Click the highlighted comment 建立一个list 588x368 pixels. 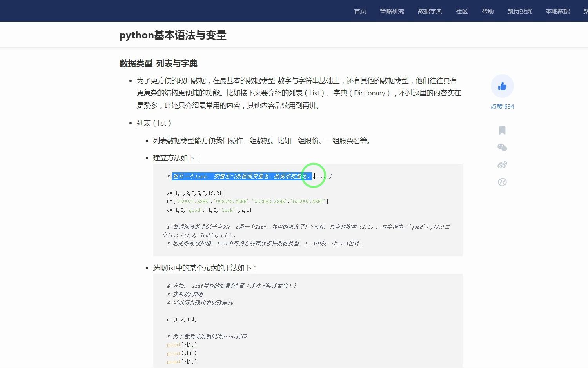click(242, 177)
